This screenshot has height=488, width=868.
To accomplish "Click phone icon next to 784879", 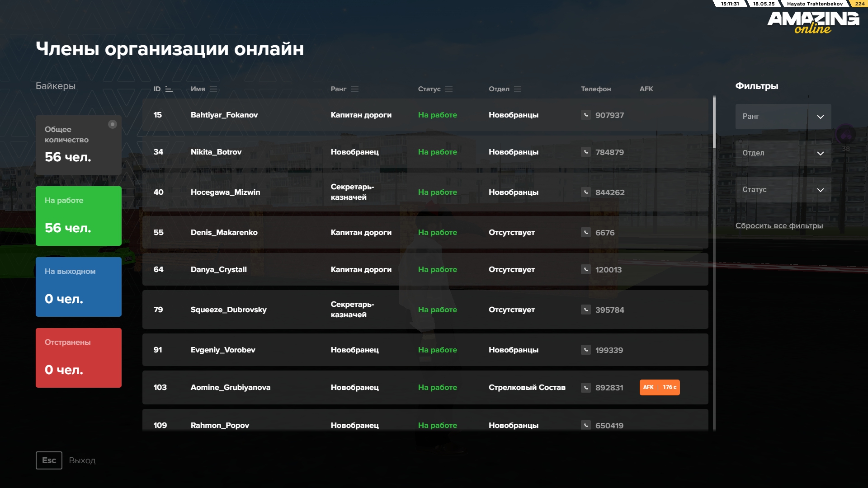I will pyautogui.click(x=586, y=152).
